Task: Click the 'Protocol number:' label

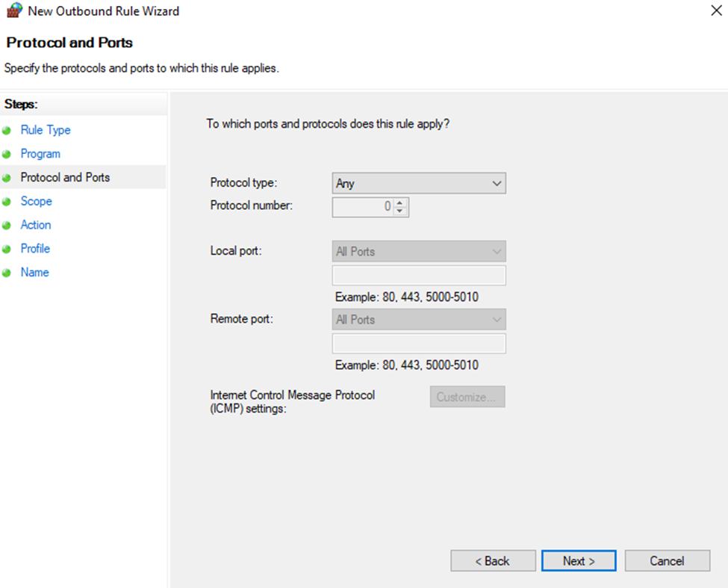Action: tap(251, 205)
